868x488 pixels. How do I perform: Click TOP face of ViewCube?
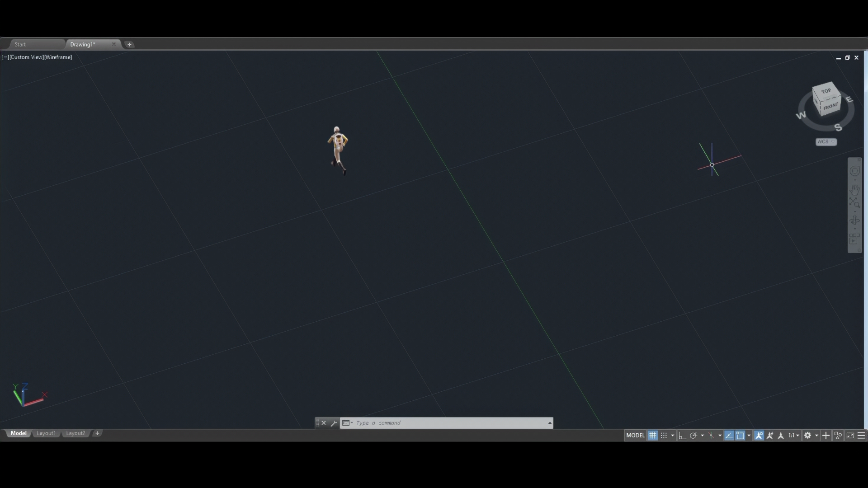[826, 91]
